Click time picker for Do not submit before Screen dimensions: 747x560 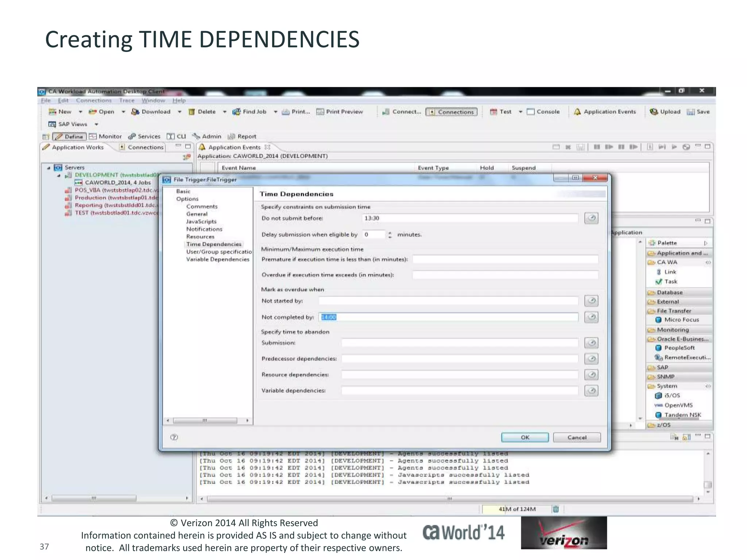coord(591,218)
